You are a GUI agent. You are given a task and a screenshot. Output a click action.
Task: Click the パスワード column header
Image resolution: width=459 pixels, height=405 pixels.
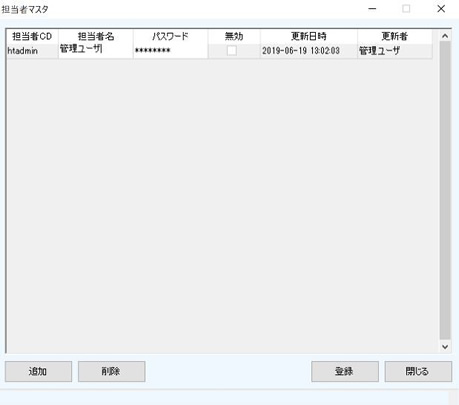(170, 36)
